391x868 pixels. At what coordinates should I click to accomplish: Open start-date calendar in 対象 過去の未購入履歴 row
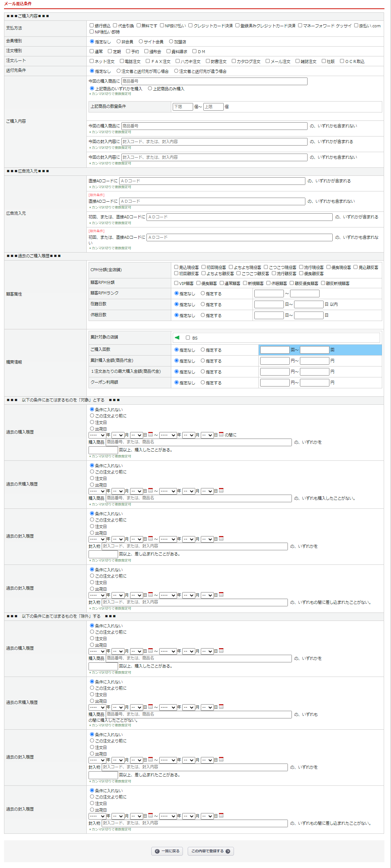[150, 490]
